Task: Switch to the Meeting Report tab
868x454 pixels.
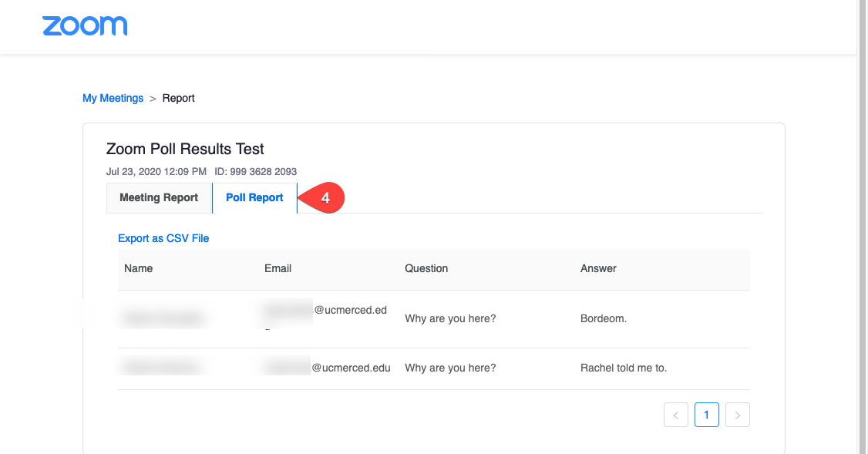Action: coord(159,198)
